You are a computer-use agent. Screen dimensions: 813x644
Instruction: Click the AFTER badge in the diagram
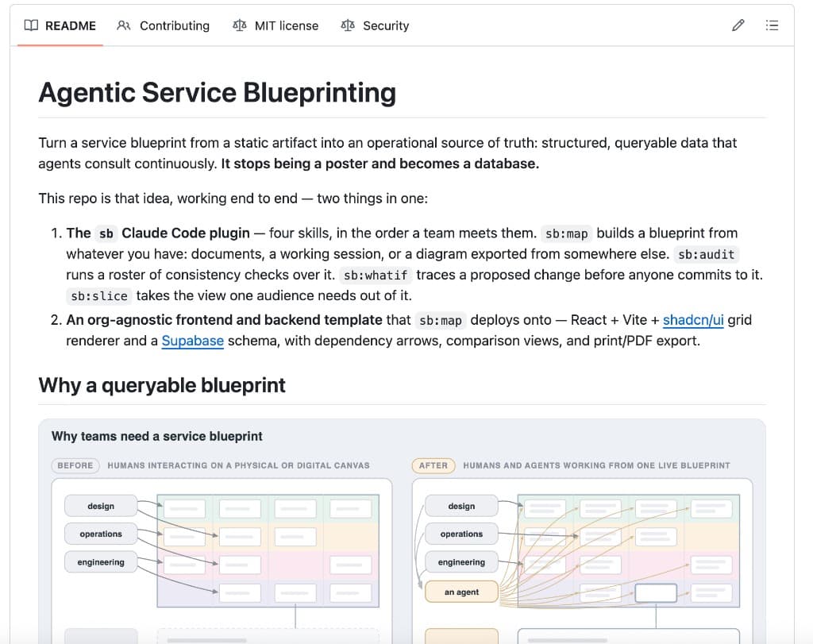coord(433,465)
